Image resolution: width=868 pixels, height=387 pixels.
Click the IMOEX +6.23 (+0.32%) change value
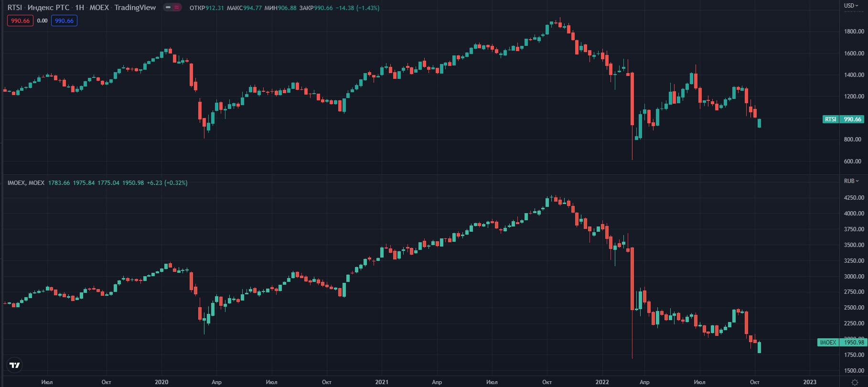(x=167, y=183)
